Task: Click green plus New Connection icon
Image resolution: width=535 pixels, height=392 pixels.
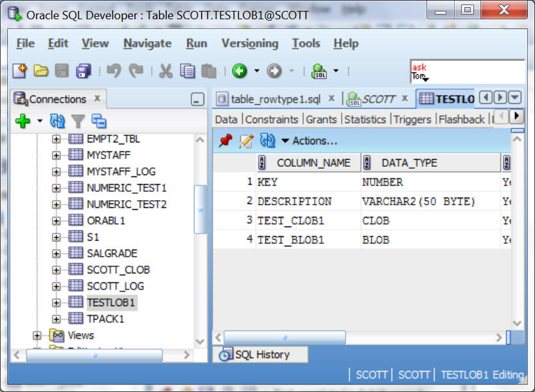Action: click(23, 121)
